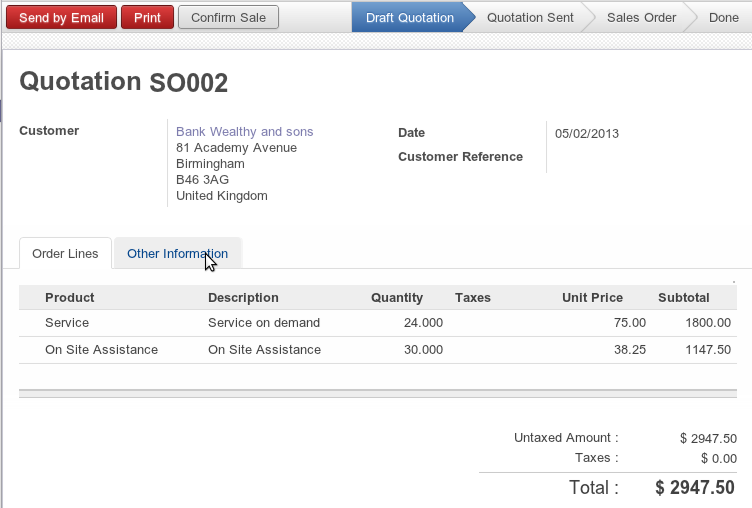Open the Bank Wealthy and sons customer link
This screenshot has height=508, width=752.
pyautogui.click(x=244, y=132)
